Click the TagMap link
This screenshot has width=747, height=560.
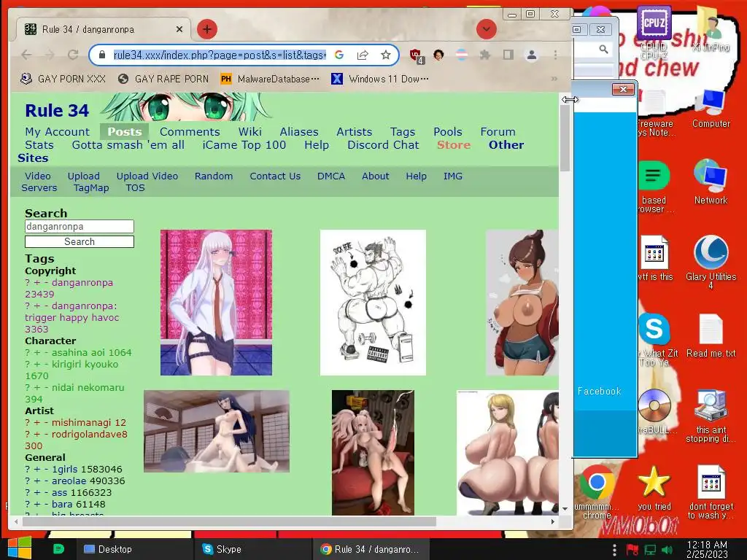[91, 187]
